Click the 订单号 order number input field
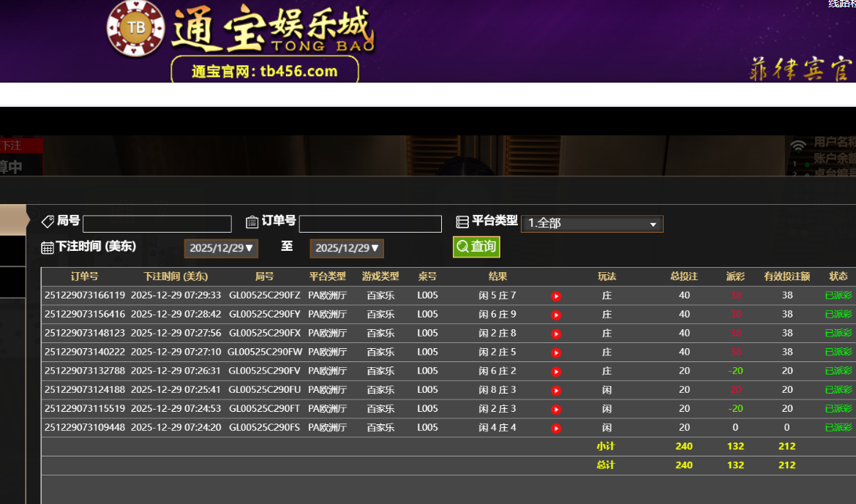This screenshot has height=504, width=856. click(370, 224)
